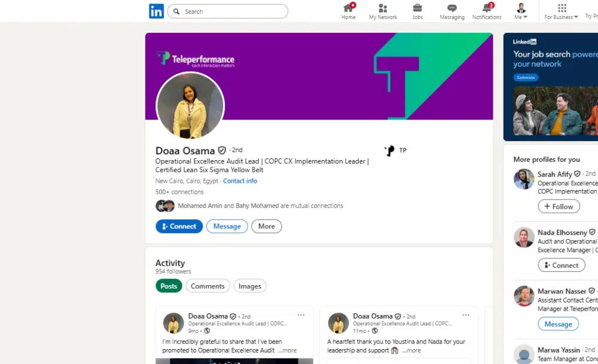This screenshot has height=364, width=598.
Task: Click Sarah Afify's verification badge
Action: tap(577, 174)
